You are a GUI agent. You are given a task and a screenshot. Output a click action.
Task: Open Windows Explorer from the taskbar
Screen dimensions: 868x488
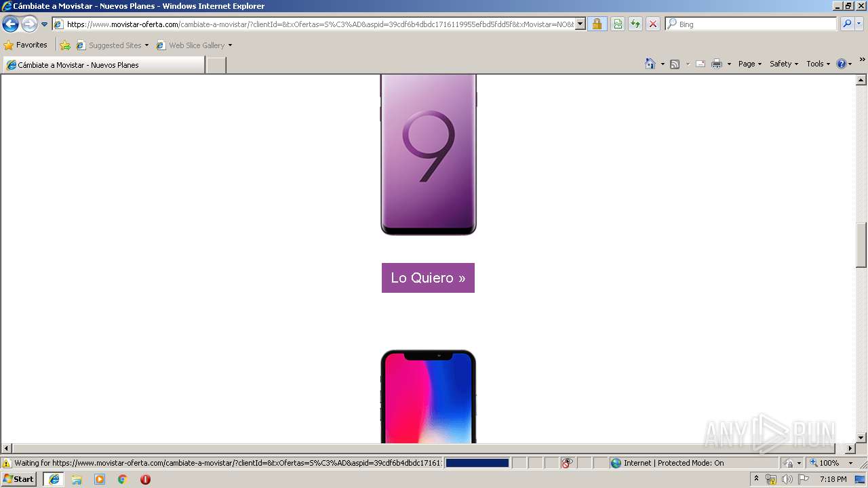(x=77, y=479)
